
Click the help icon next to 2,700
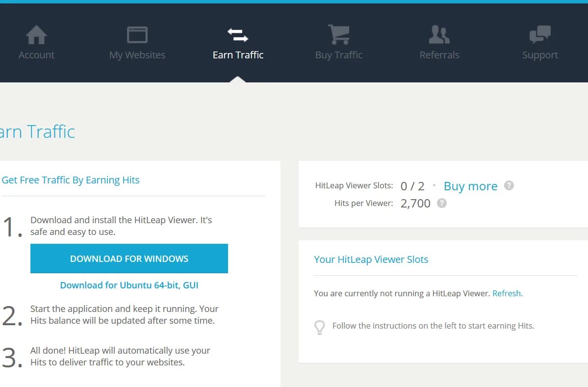coord(442,203)
